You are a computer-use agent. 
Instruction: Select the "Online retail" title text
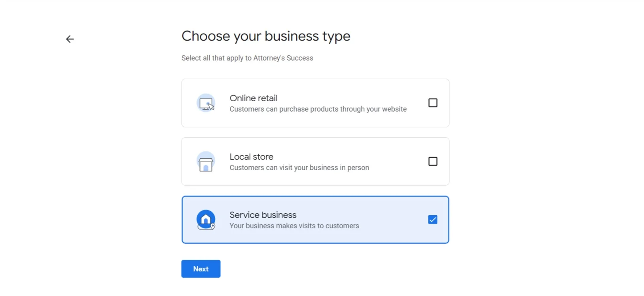coord(254,98)
